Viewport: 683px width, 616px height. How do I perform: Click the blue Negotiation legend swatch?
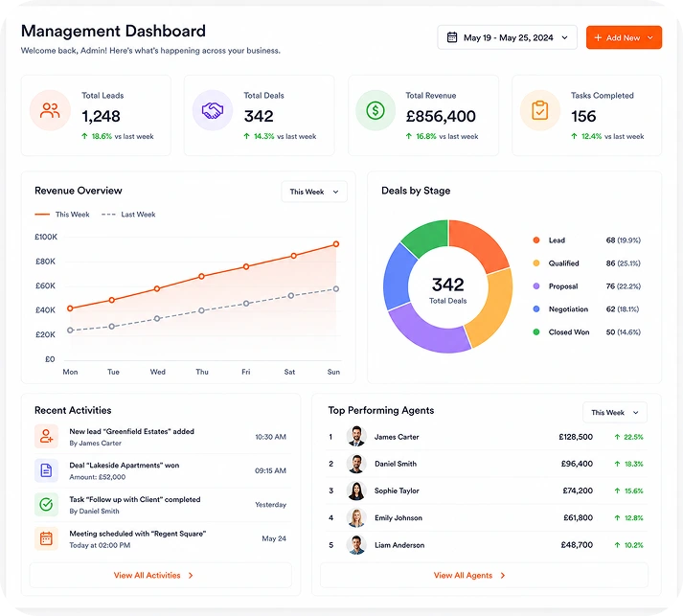[x=536, y=308]
